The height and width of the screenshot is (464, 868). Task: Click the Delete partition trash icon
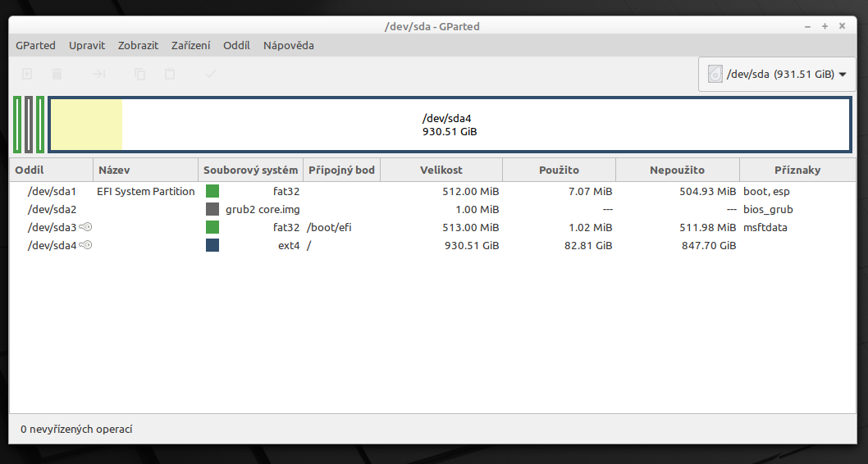(x=57, y=74)
